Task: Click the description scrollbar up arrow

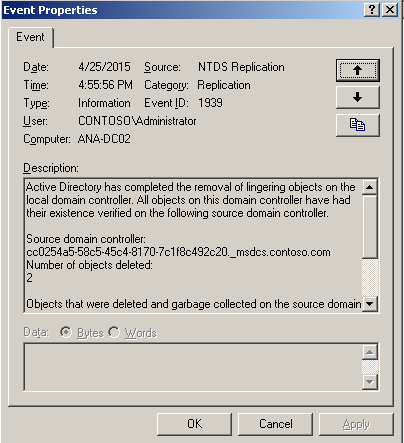Action: 369,187
